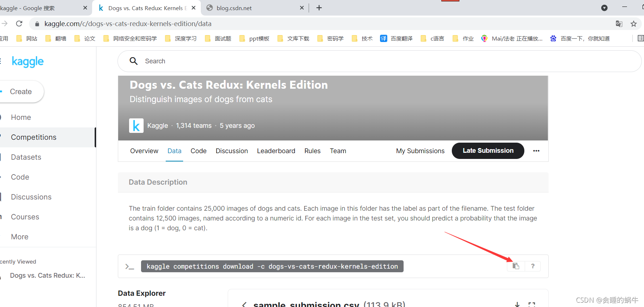The width and height of the screenshot is (644, 307).
Task: Open the 网站 bookmarks folder
Action: tap(27, 38)
